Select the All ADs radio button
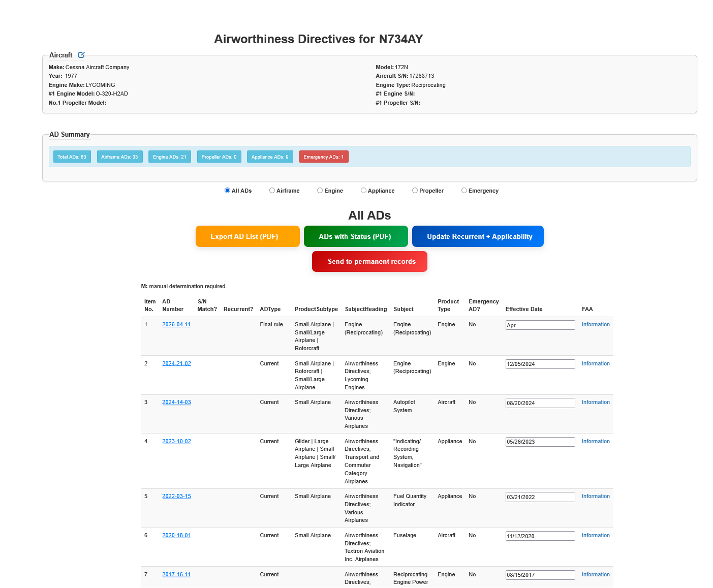 coord(227,191)
